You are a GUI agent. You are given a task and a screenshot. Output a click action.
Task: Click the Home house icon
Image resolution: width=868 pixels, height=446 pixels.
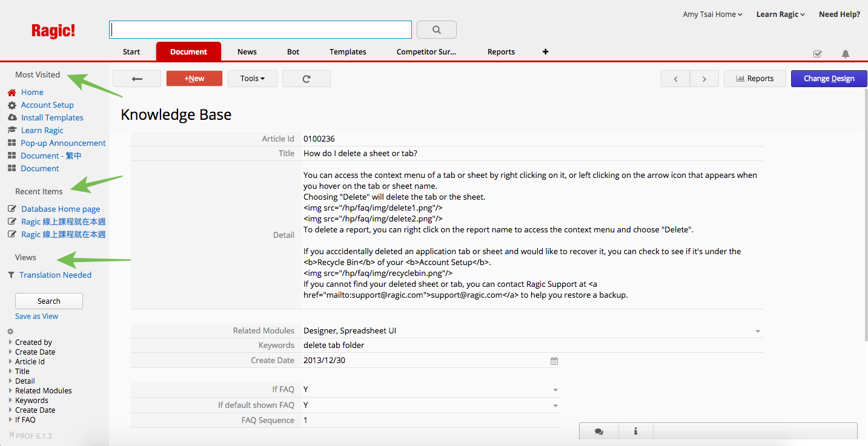pos(12,93)
